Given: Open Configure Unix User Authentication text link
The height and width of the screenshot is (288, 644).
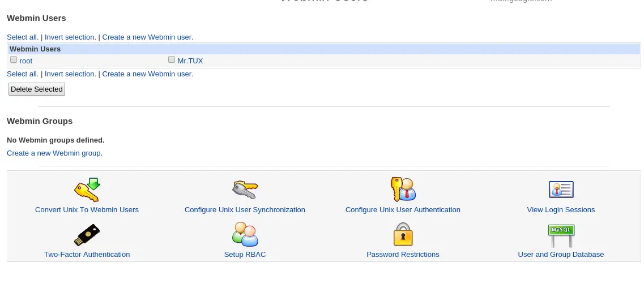Looking at the screenshot, I should click(x=403, y=210).
